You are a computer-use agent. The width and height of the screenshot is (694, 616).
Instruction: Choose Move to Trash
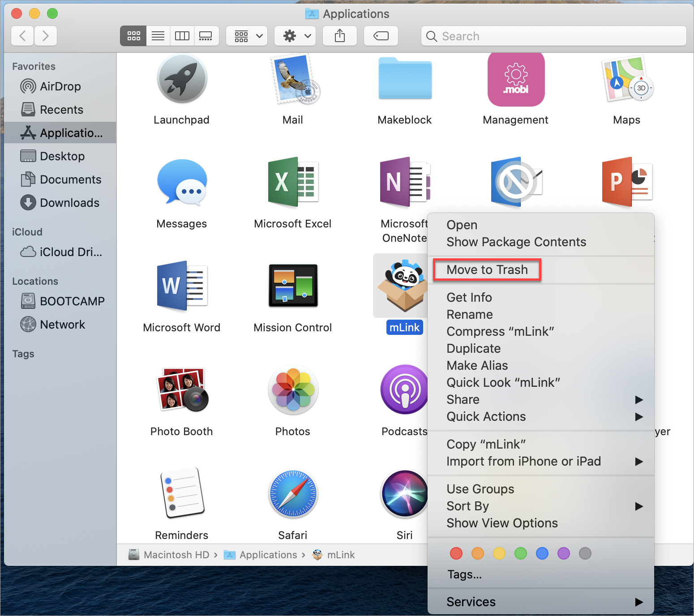click(541, 269)
